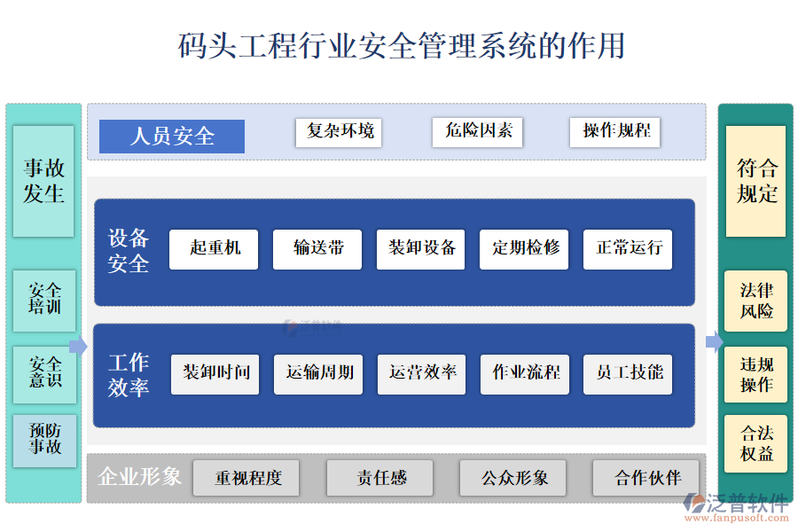The image size is (798, 532).
Task: Select the 起重机 equipment item
Action: (x=215, y=249)
